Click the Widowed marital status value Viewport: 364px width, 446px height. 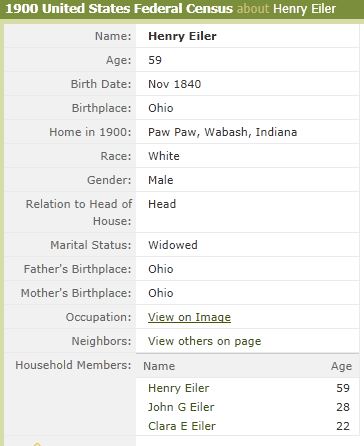click(173, 245)
